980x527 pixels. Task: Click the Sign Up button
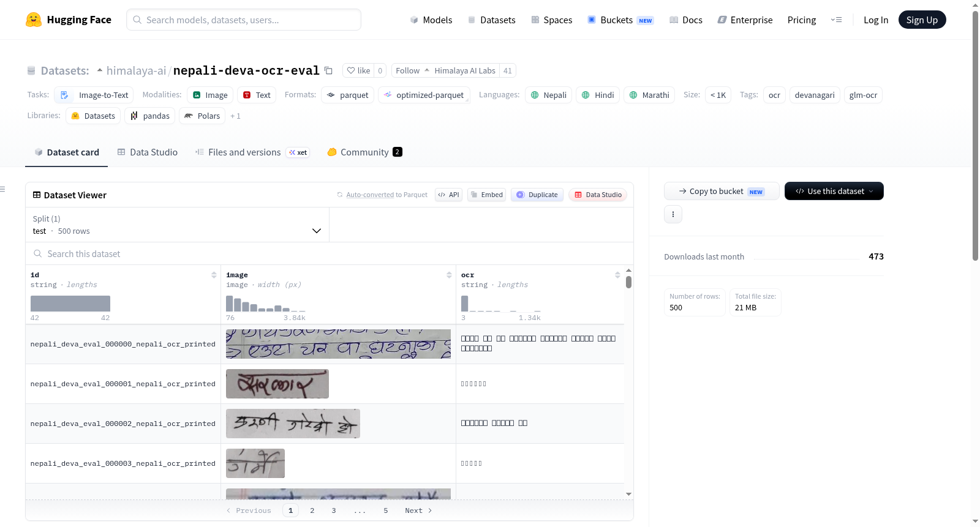point(922,20)
